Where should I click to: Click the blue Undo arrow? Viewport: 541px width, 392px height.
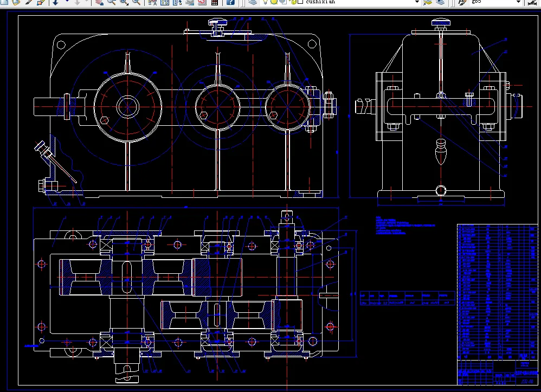pyautogui.click(x=55, y=2)
